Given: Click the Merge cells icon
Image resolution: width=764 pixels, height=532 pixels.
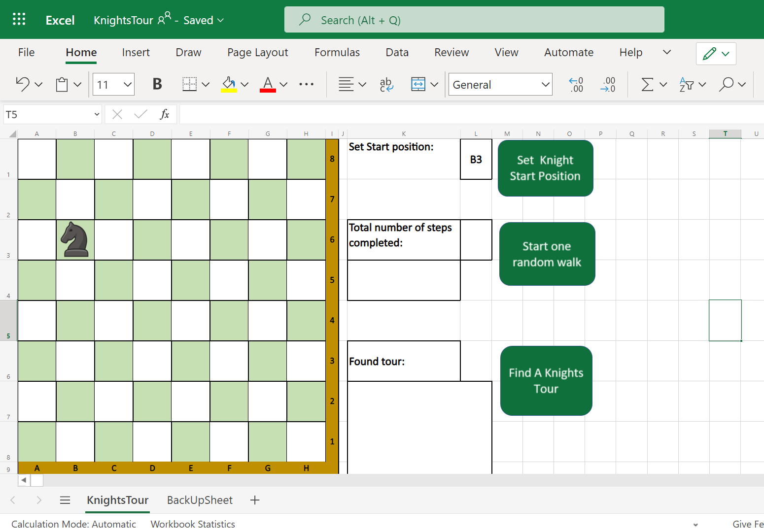Looking at the screenshot, I should coord(418,84).
